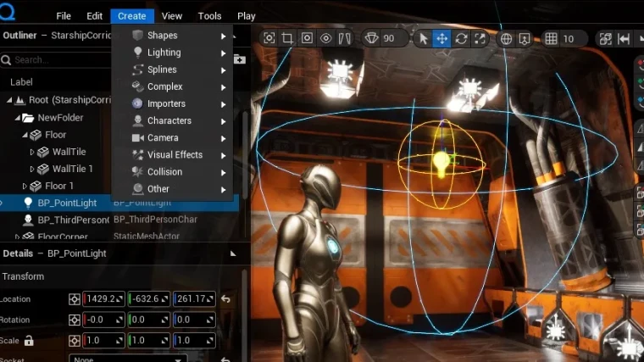Open the Tools menu

point(209,16)
